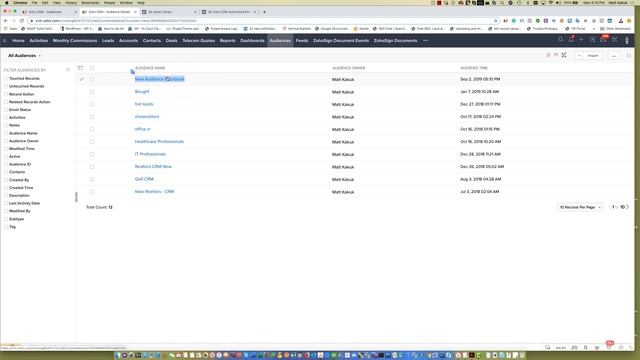This screenshot has width=640, height=360.
Task: Open the new browser tab plus button
Action: (264, 12)
